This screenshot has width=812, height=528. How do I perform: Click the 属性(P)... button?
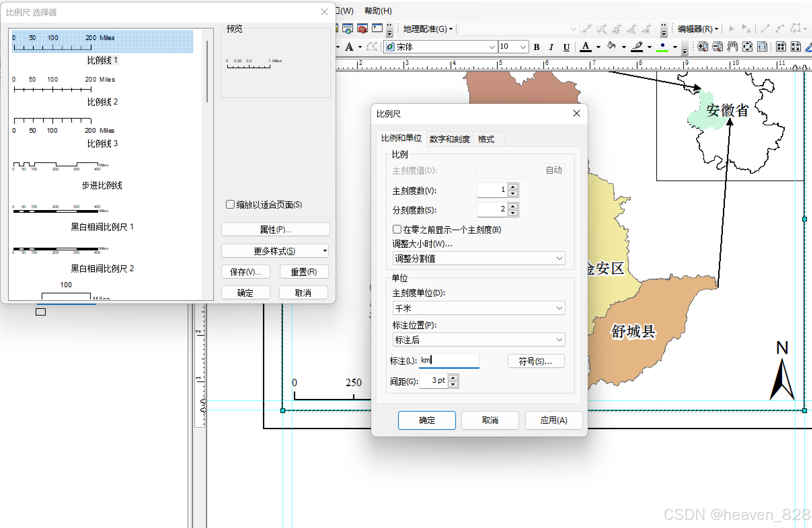275,230
